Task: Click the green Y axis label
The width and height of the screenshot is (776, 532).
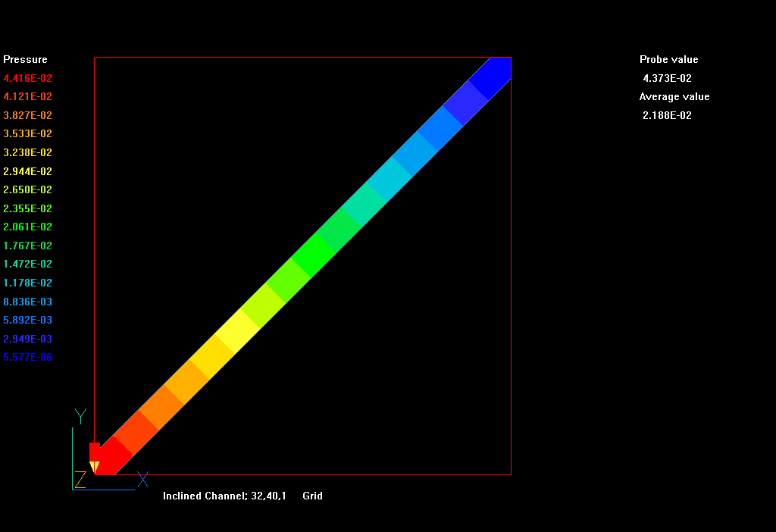Action: tap(80, 416)
